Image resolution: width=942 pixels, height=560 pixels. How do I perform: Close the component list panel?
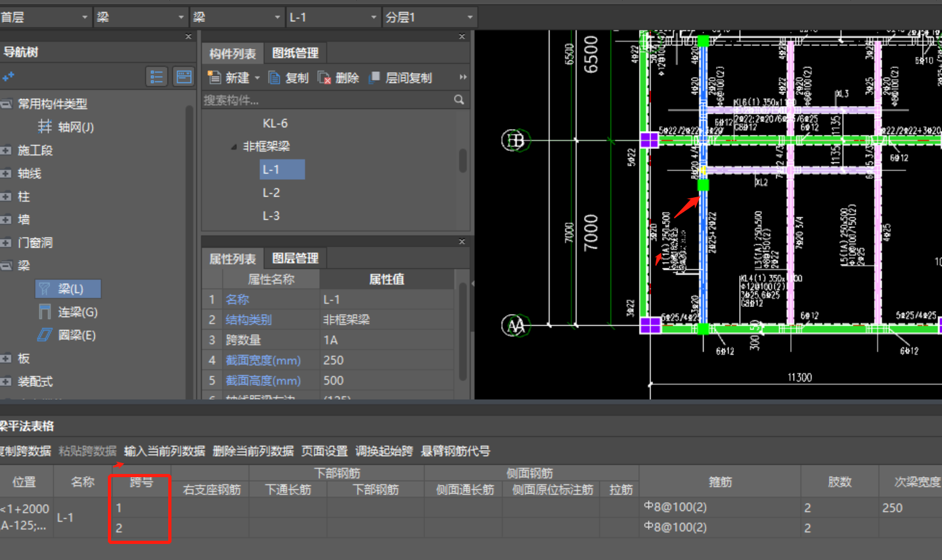[x=462, y=37]
